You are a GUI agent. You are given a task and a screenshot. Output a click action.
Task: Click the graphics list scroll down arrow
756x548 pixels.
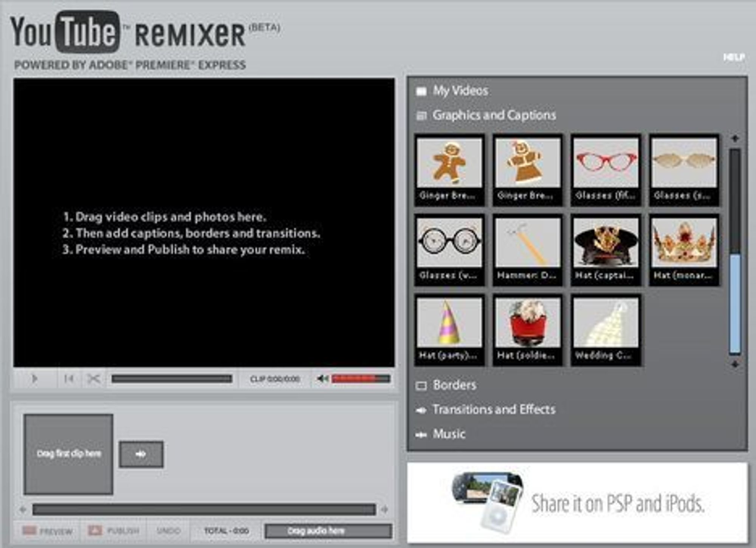(x=735, y=364)
